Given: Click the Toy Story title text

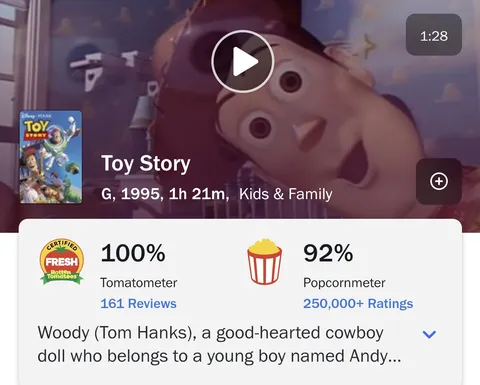Looking at the screenshot, I should 146,164.
